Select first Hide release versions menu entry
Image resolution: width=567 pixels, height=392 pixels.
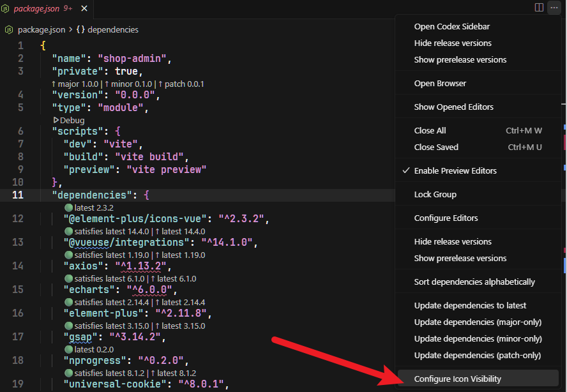coord(478,43)
